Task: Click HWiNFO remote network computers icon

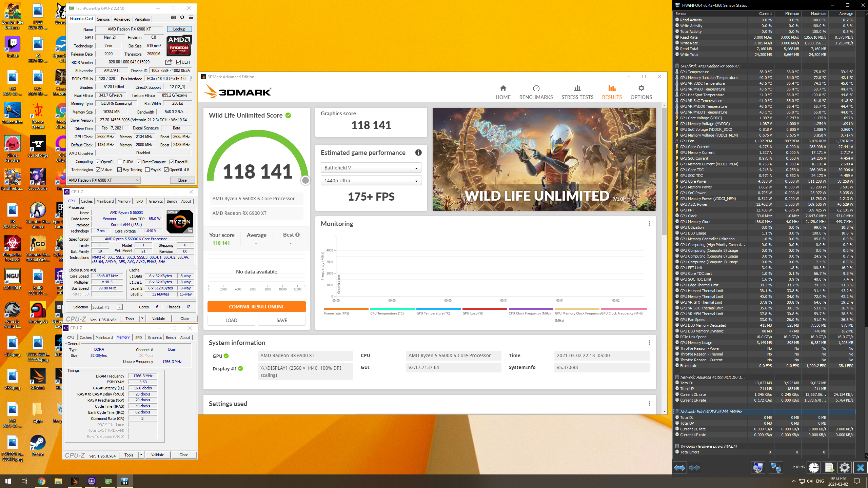Action: 775,468
